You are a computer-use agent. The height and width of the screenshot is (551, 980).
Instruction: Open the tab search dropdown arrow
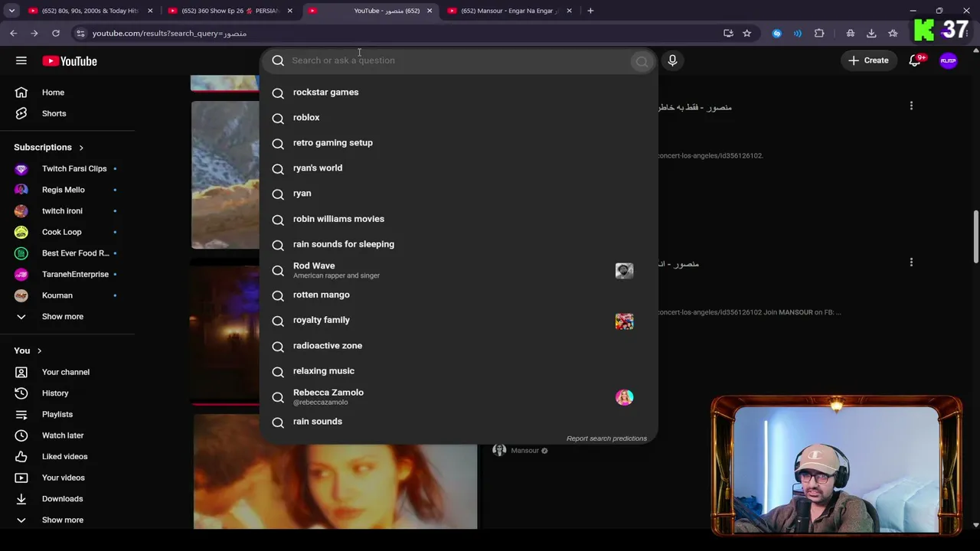point(11,11)
